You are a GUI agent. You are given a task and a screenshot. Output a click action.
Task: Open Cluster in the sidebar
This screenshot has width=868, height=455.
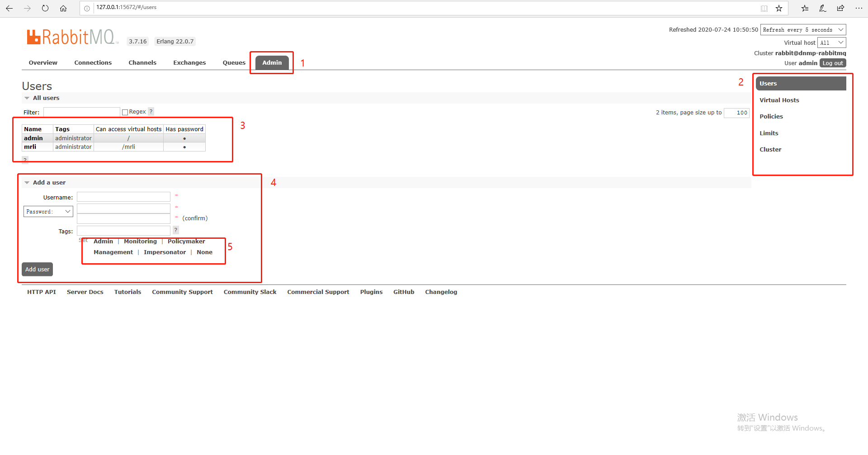click(770, 149)
